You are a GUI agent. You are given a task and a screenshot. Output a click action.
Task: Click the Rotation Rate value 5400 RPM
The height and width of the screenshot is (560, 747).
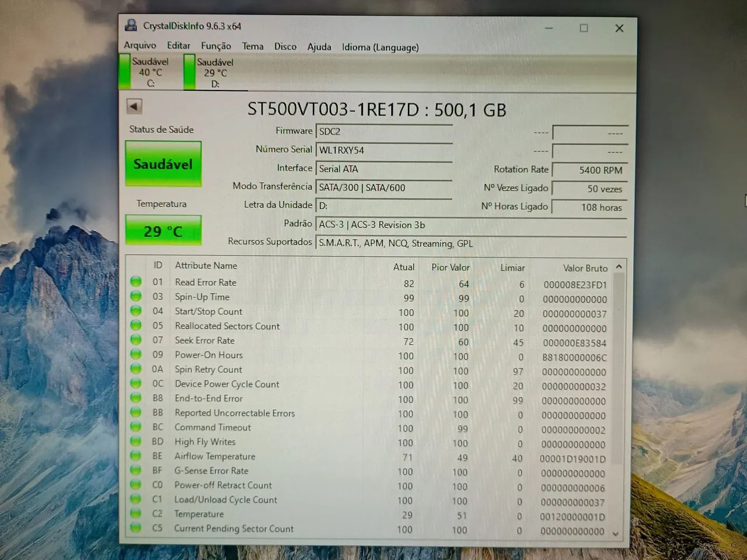(589, 170)
